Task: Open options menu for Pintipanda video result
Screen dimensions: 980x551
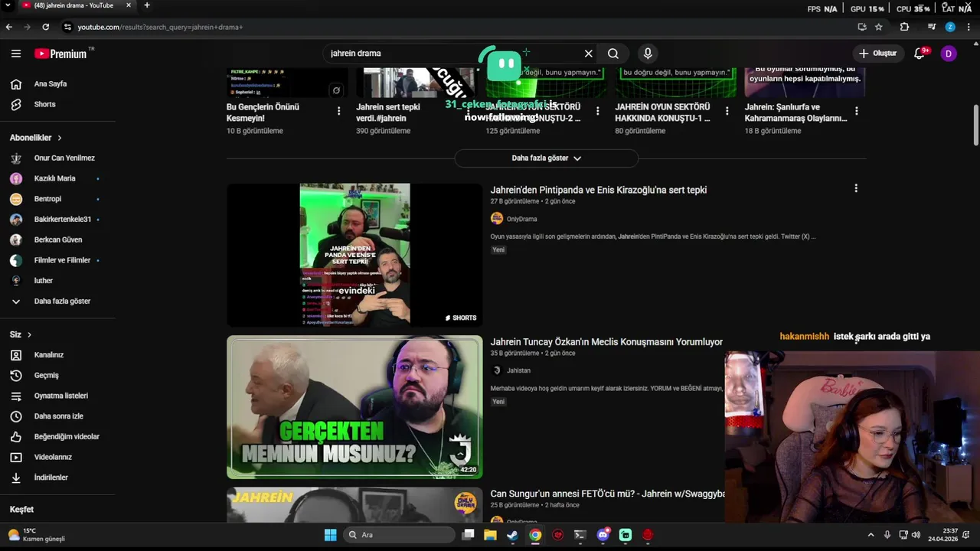Action: click(856, 188)
